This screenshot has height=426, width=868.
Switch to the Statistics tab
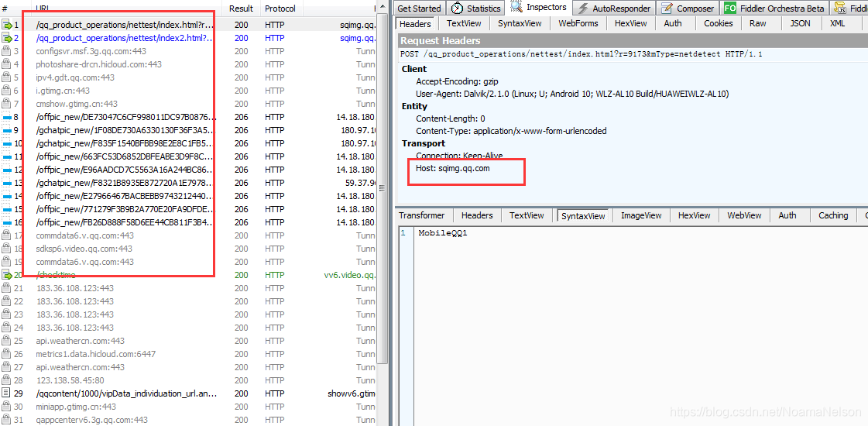[475, 9]
